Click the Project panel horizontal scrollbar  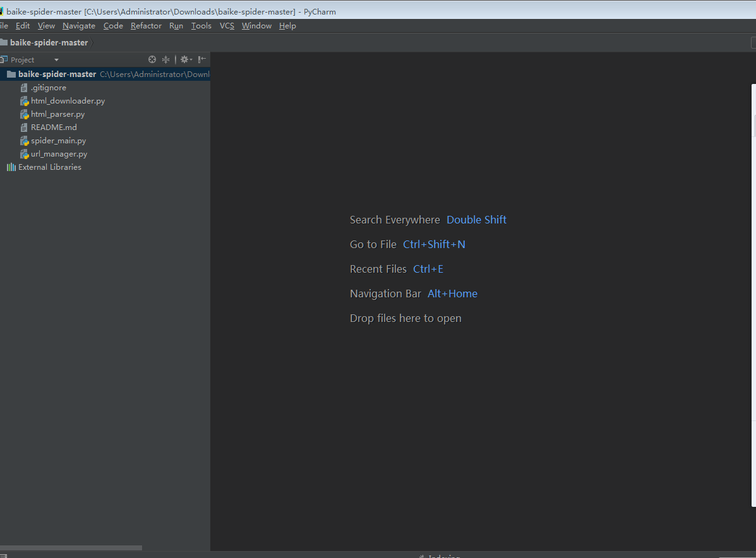pos(71,547)
